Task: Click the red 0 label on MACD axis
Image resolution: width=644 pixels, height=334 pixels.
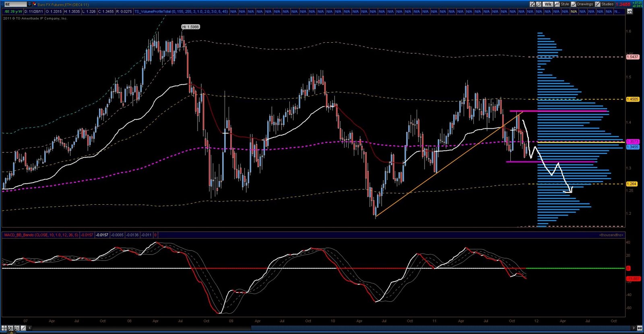Action: [628, 268]
